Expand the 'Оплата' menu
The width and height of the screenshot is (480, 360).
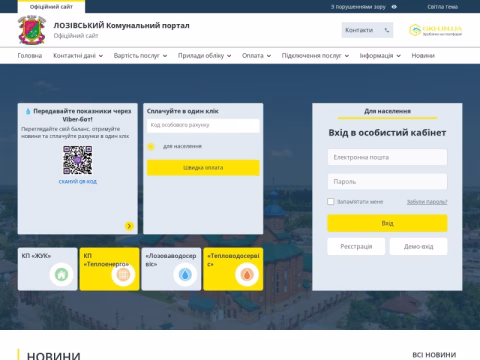click(256, 56)
